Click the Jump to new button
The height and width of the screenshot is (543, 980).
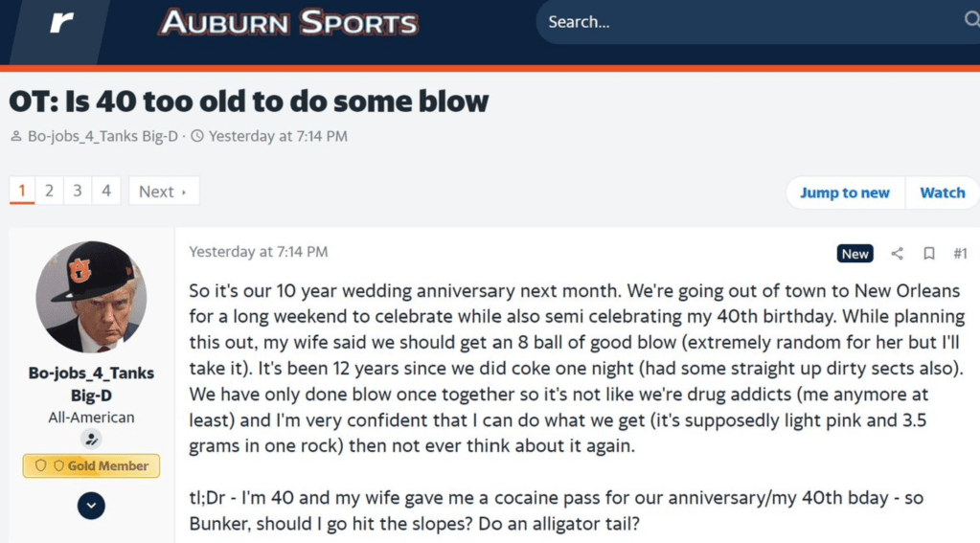point(844,192)
